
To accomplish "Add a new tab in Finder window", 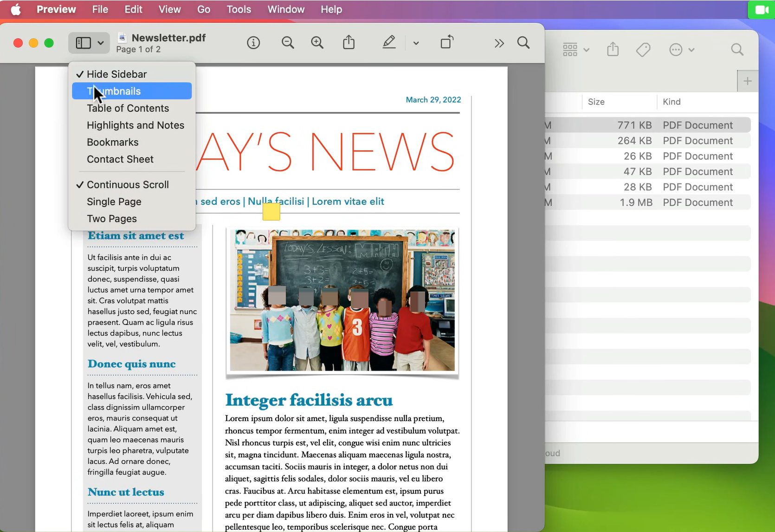I will [748, 81].
